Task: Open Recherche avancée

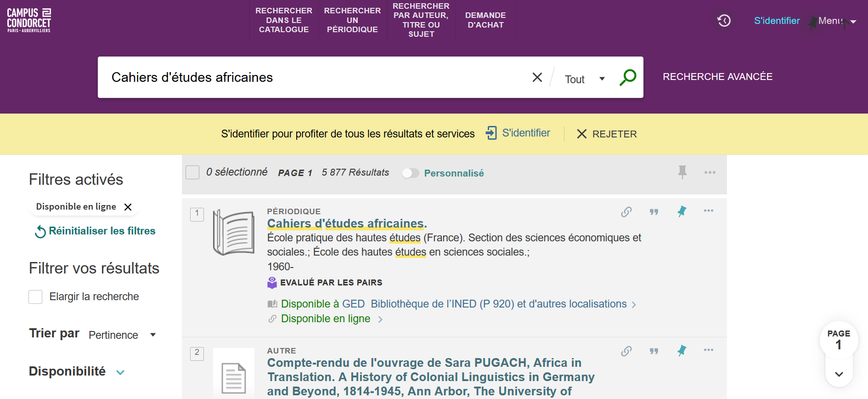Action: (717, 77)
